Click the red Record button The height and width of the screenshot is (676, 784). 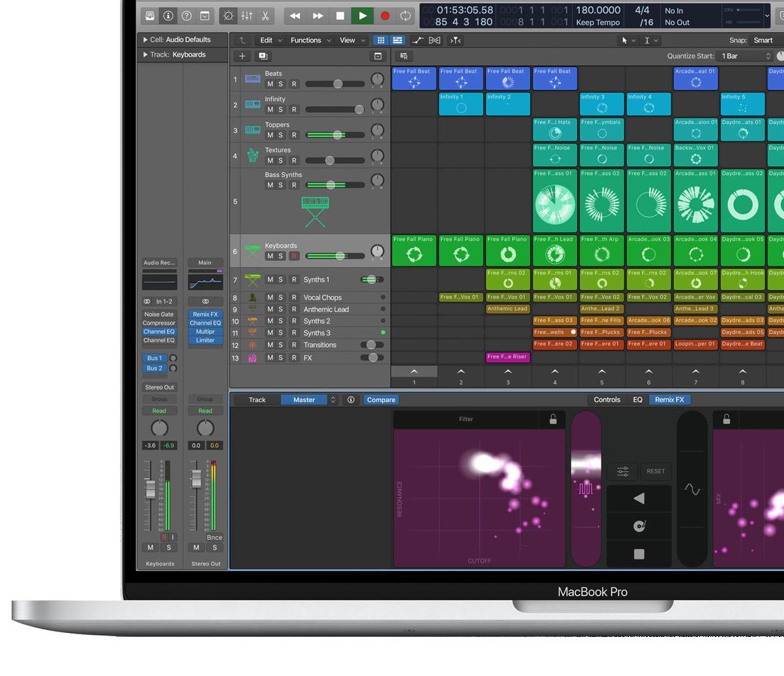tap(385, 16)
